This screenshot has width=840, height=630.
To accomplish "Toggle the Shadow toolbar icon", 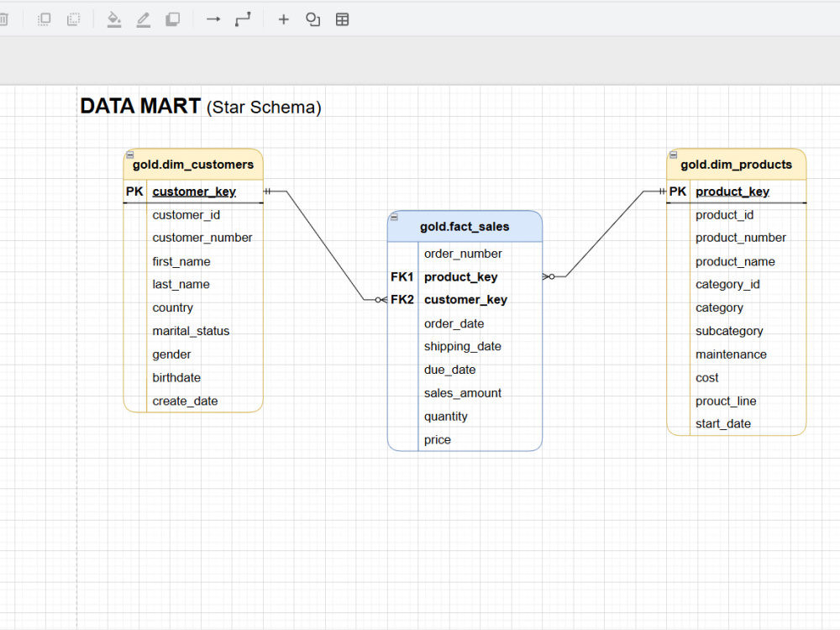I will [172, 20].
